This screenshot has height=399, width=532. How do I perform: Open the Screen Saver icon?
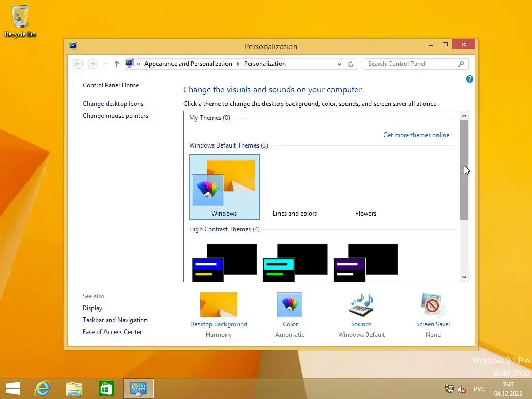pyautogui.click(x=433, y=304)
